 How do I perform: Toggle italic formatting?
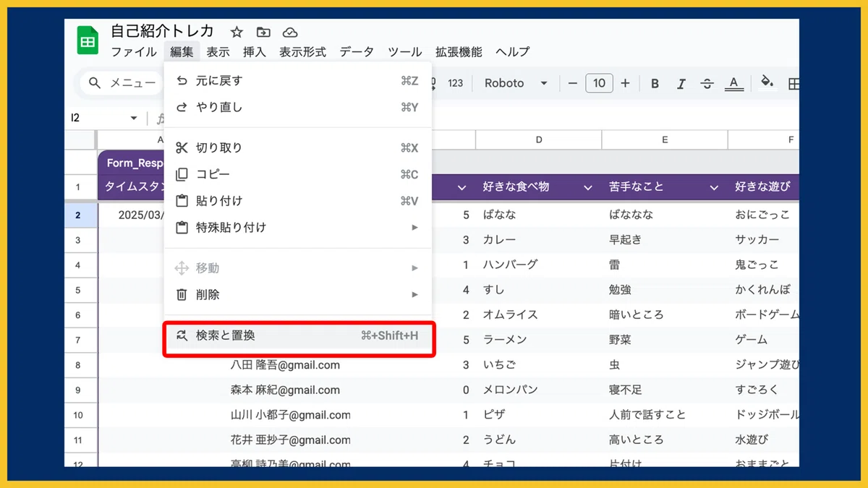click(x=681, y=83)
